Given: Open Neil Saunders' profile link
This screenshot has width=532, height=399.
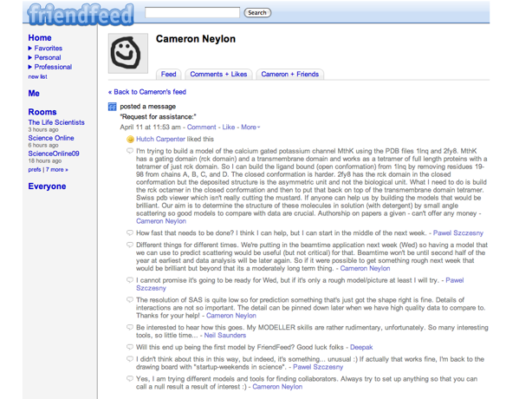Looking at the screenshot, I should point(225,336).
